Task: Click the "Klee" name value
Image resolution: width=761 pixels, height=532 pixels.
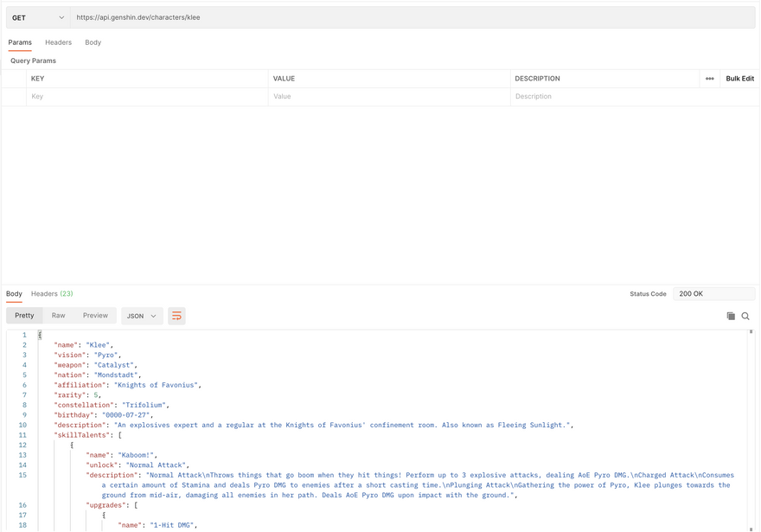Action: point(98,345)
